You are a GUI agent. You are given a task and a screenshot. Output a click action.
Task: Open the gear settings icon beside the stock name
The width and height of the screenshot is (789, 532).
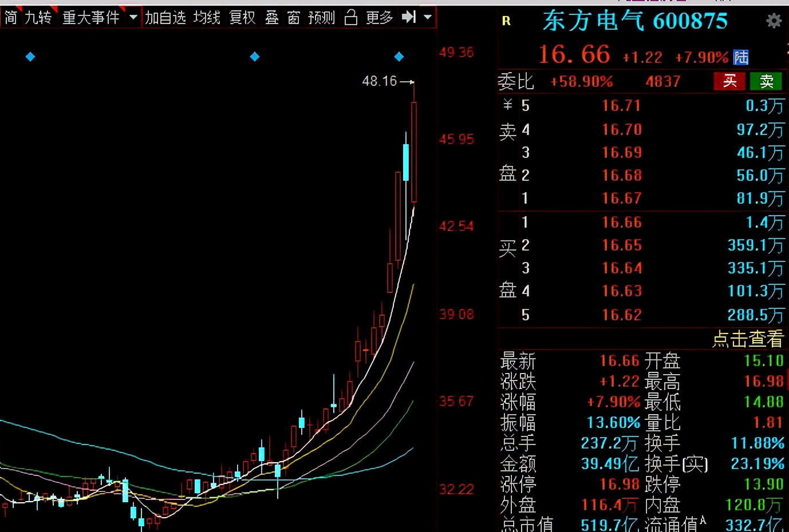click(774, 21)
